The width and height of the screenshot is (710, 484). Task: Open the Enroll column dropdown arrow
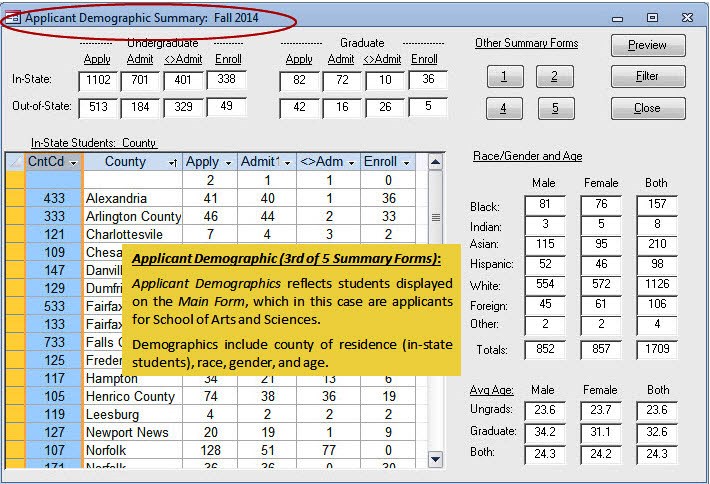407,162
